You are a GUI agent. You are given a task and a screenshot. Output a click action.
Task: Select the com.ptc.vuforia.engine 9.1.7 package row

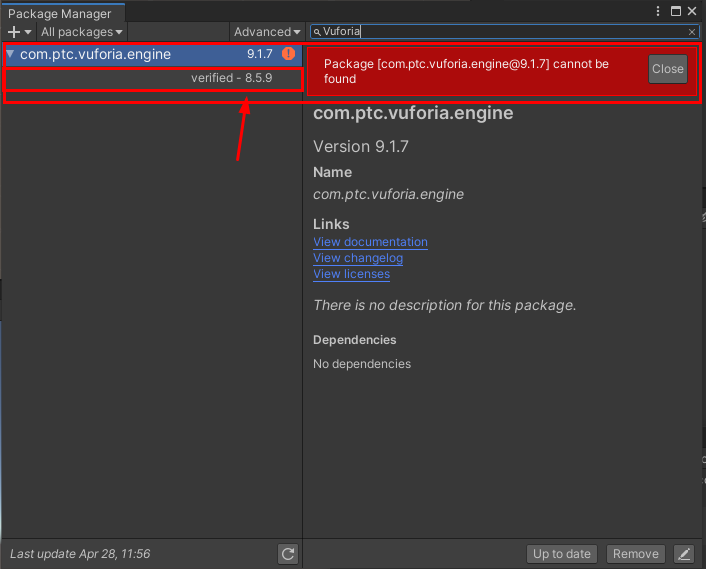(x=154, y=54)
